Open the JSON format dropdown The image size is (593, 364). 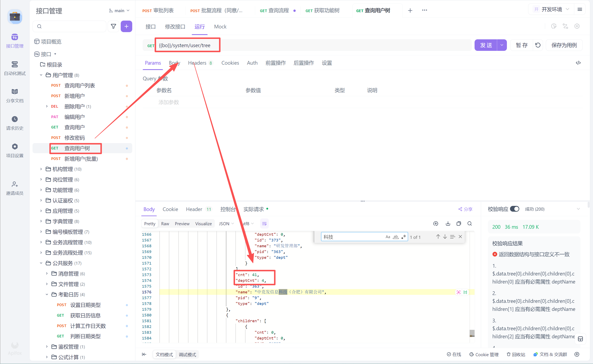click(226, 224)
